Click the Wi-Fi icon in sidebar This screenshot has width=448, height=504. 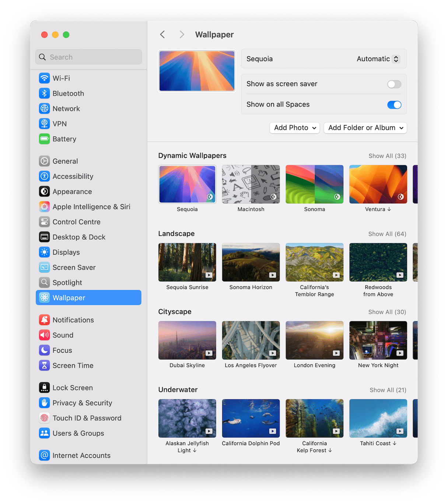(x=44, y=78)
